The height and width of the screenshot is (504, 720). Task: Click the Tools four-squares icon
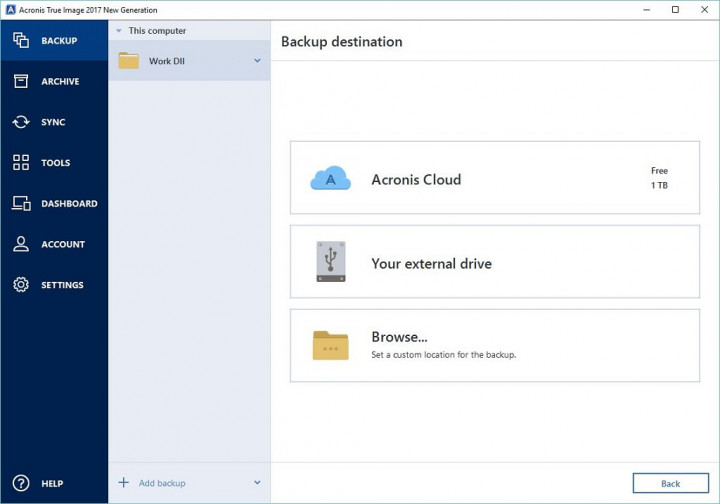pos(21,162)
